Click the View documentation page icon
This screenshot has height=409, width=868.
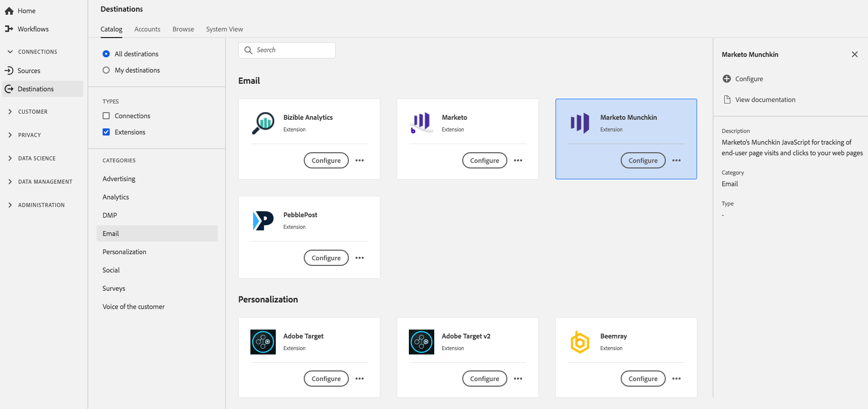click(727, 99)
